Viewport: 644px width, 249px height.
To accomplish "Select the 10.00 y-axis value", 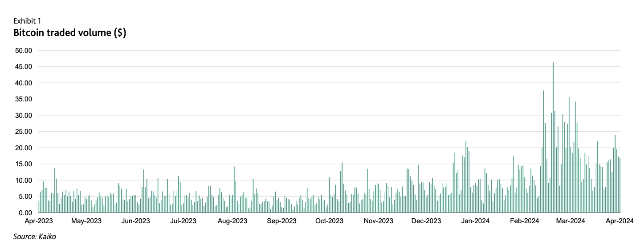I will (x=23, y=180).
